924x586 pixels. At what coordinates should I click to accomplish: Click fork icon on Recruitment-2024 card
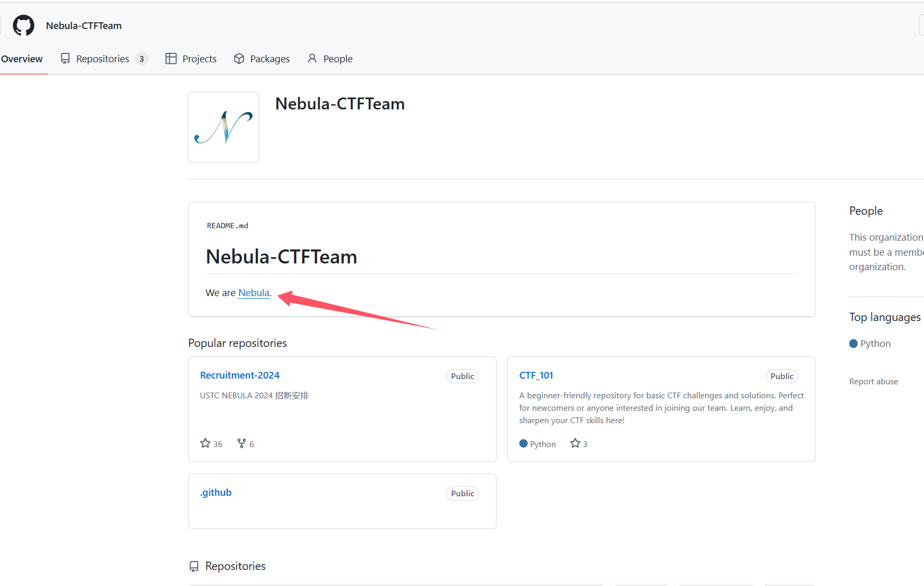242,443
